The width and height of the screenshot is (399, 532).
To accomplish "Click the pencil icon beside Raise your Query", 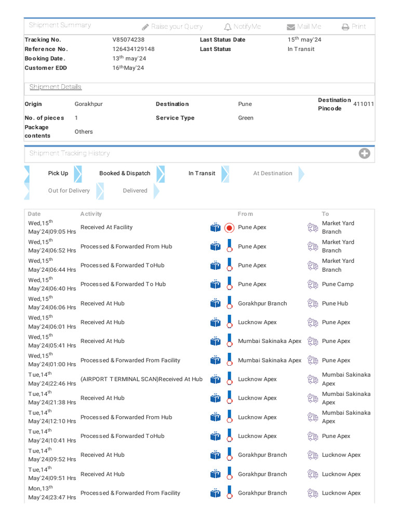I will (145, 27).
